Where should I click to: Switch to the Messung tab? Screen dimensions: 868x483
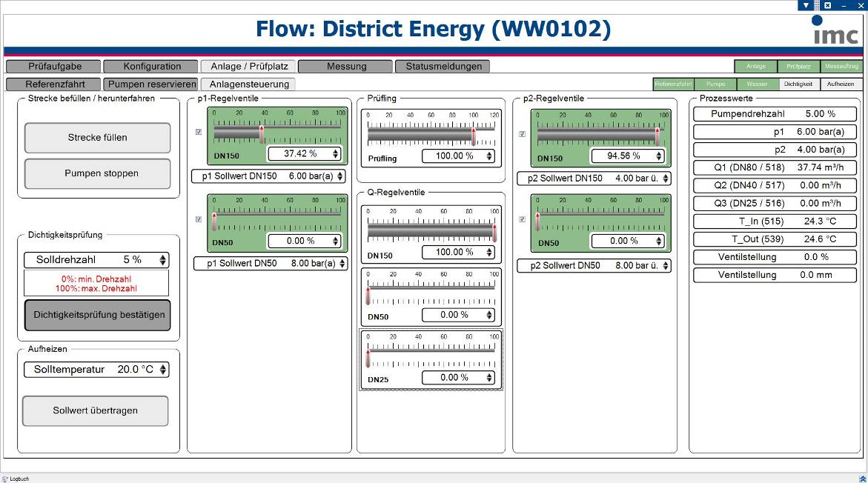[346, 67]
